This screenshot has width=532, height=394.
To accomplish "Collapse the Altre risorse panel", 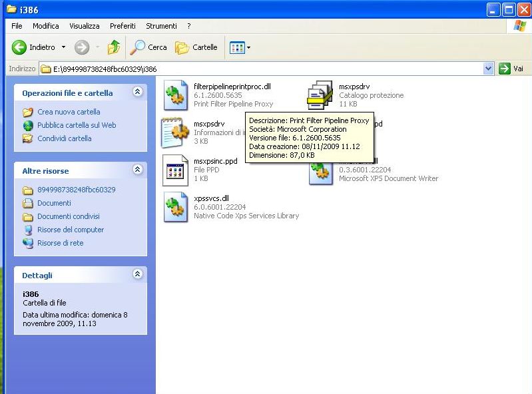I will tap(137, 170).
